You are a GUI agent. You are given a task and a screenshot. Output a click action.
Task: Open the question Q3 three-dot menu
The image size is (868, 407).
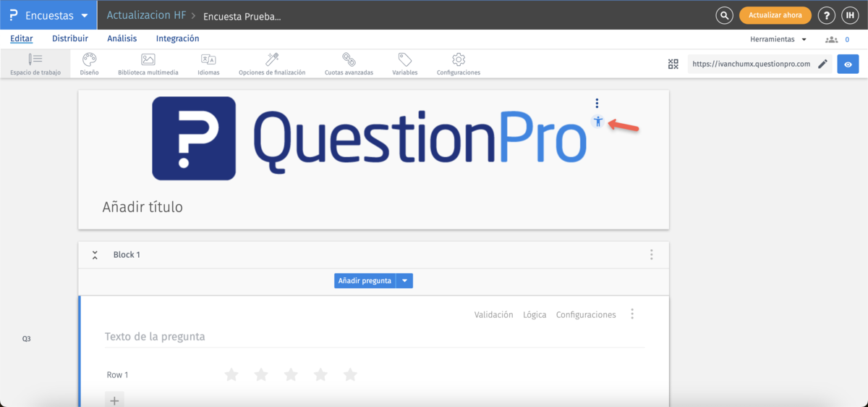click(x=632, y=314)
